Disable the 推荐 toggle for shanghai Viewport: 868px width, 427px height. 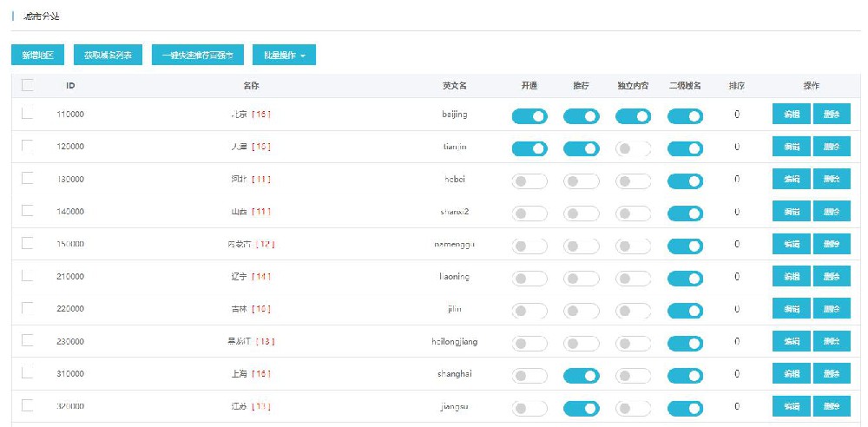click(x=582, y=376)
